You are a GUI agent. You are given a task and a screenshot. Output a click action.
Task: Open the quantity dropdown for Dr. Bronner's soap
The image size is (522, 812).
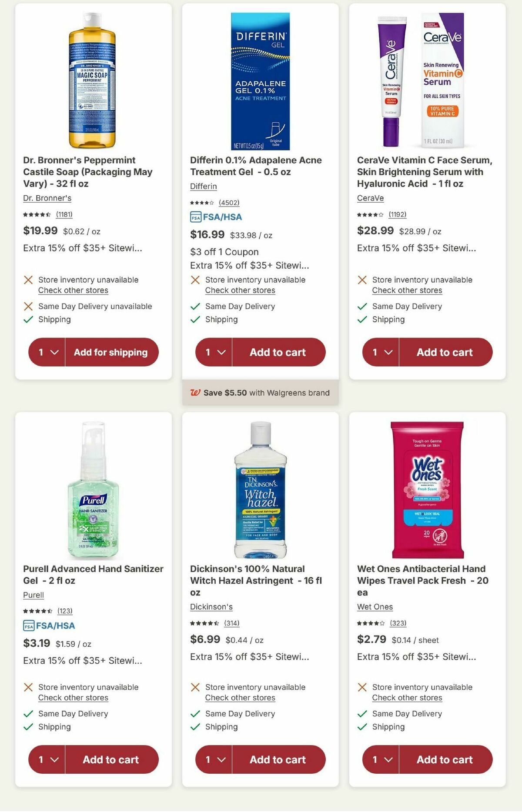click(x=48, y=352)
